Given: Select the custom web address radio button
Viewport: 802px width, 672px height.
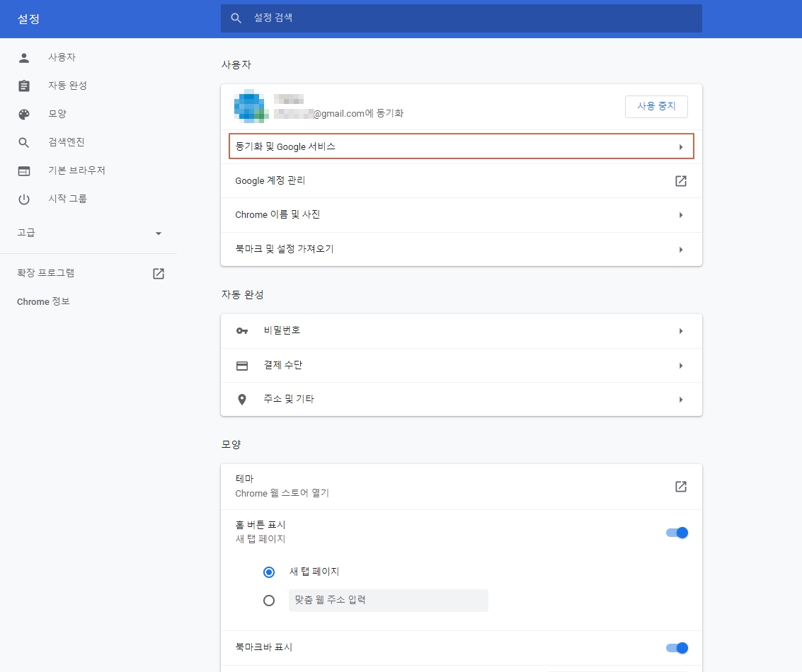Looking at the screenshot, I should coord(269,601).
